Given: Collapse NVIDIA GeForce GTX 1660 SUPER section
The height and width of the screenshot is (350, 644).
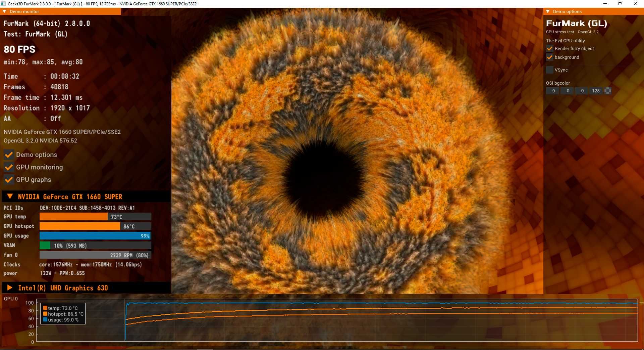Looking at the screenshot, I should (x=10, y=196).
